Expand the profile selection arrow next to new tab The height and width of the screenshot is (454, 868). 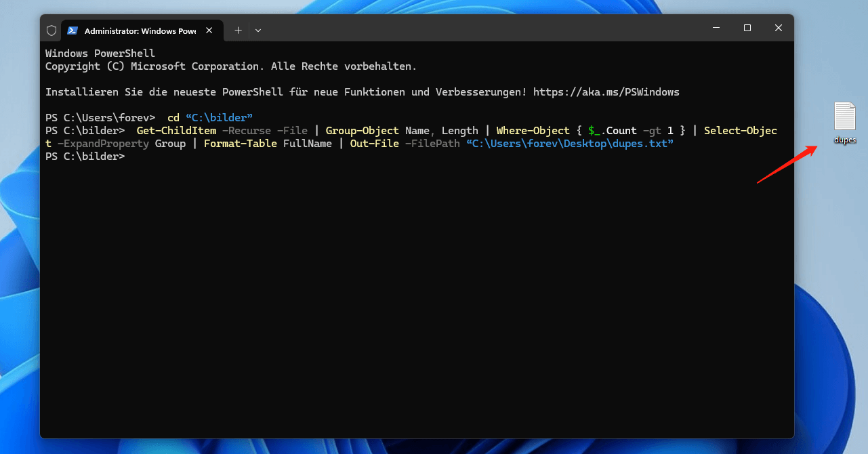point(258,30)
